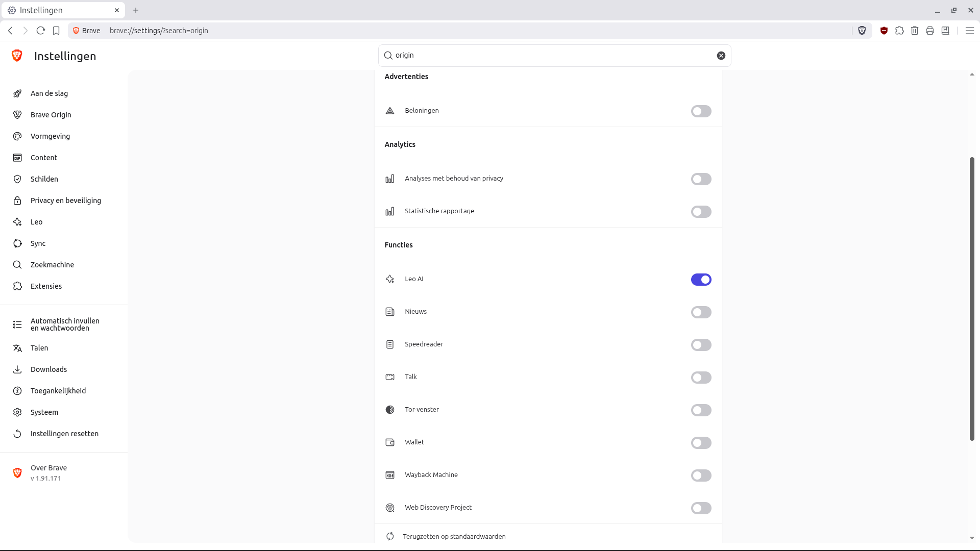Screen dimensions: 980x551
Task: Turn on the Nieuws toggle
Action: point(701,312)
